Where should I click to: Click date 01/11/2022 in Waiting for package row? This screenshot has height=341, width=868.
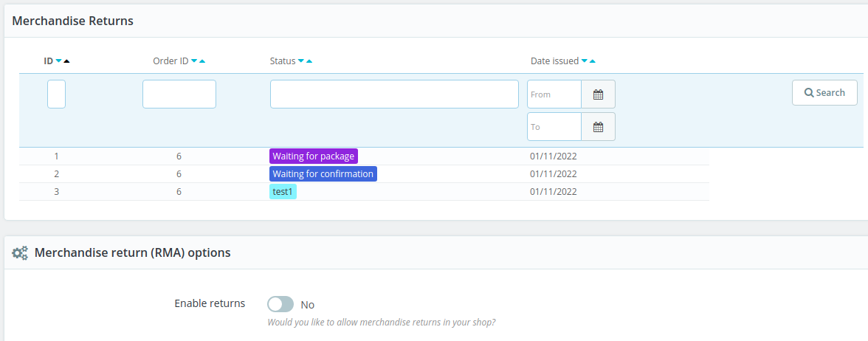[x=553, y=156]
